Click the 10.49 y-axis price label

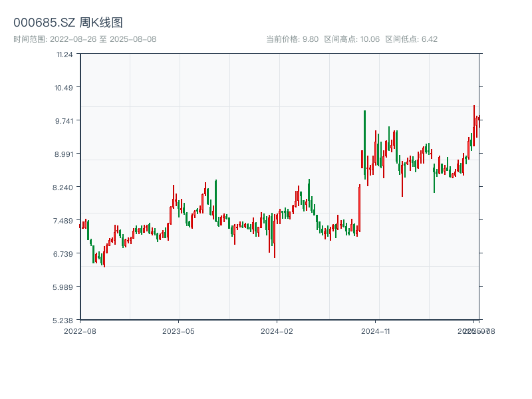coord(65,88)
